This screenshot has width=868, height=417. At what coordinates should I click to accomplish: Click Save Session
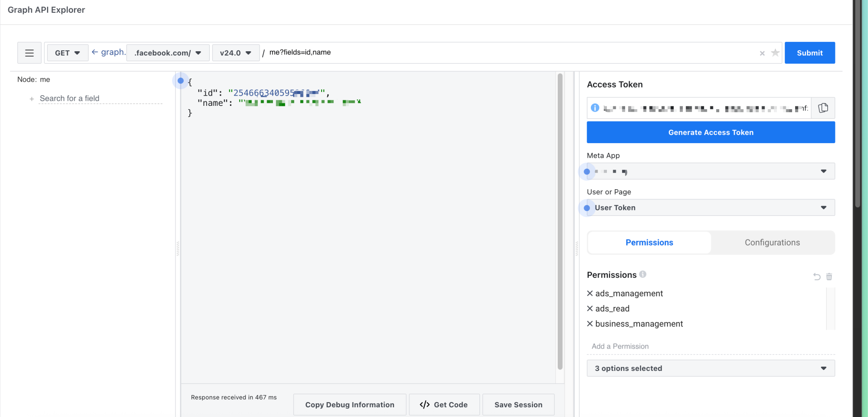coord(518,404)
